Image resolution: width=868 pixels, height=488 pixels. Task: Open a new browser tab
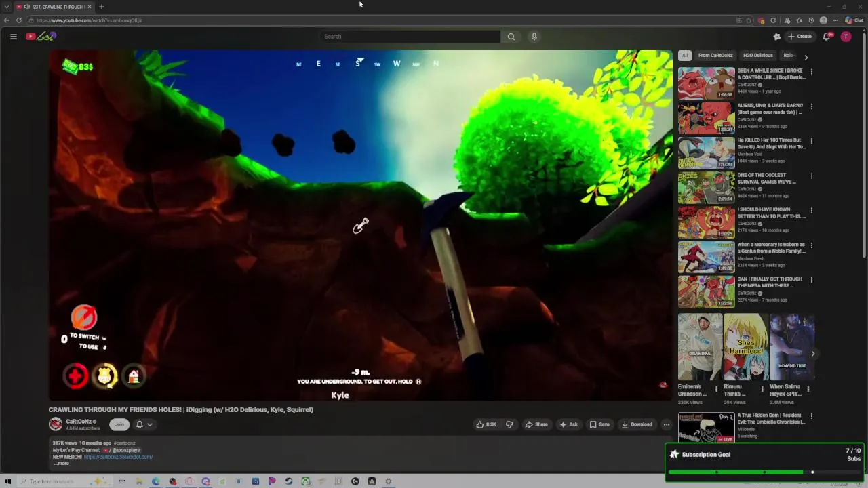click(x=101, y=7)
